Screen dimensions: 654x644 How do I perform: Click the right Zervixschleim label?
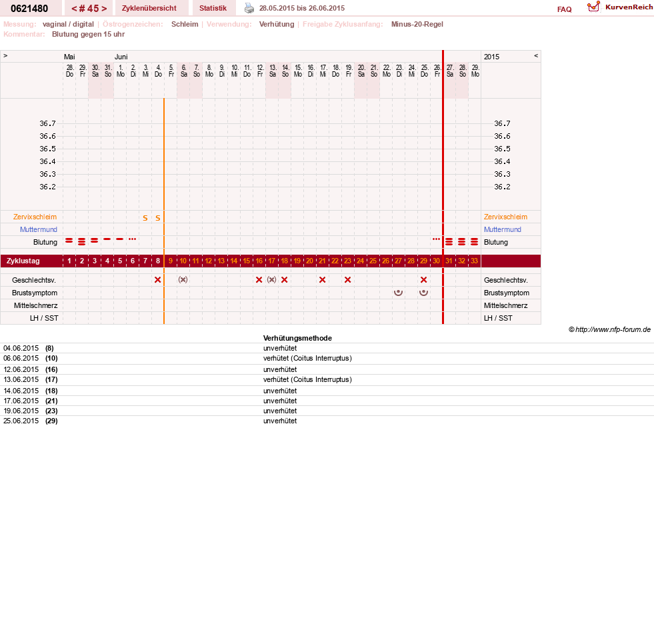coord(505,217)
